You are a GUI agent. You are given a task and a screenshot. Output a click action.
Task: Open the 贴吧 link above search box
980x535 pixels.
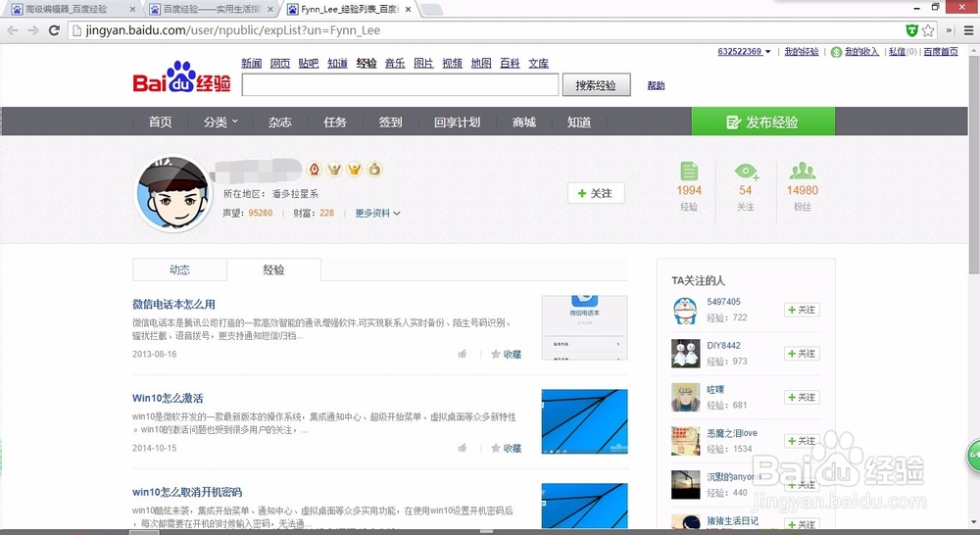tap(308, 63)
